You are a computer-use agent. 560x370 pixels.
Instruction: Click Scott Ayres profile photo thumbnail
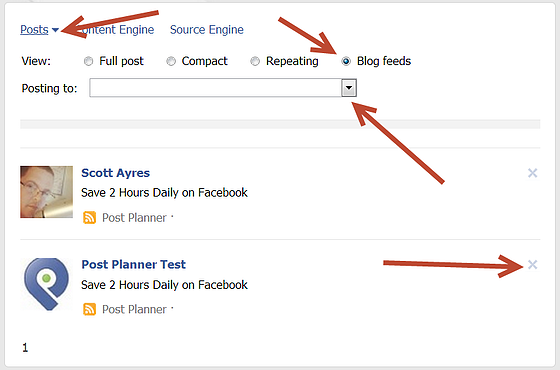(x=46, y=192)
